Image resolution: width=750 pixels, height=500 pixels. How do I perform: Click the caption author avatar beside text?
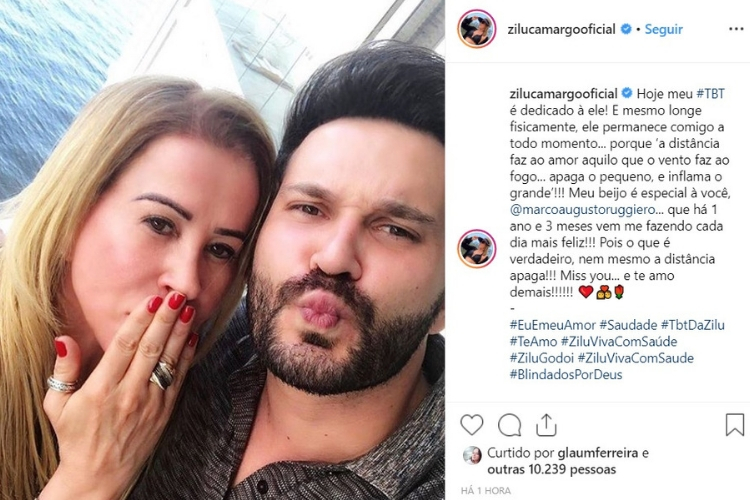tap(476, 248)
